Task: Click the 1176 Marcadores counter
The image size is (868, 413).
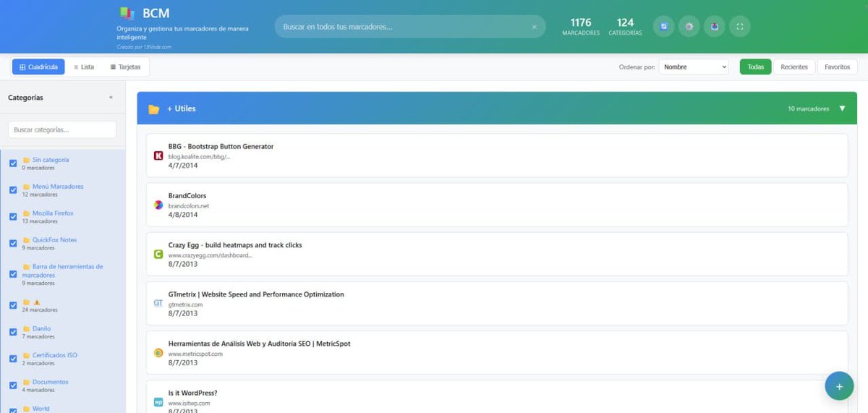Action: 581,27
